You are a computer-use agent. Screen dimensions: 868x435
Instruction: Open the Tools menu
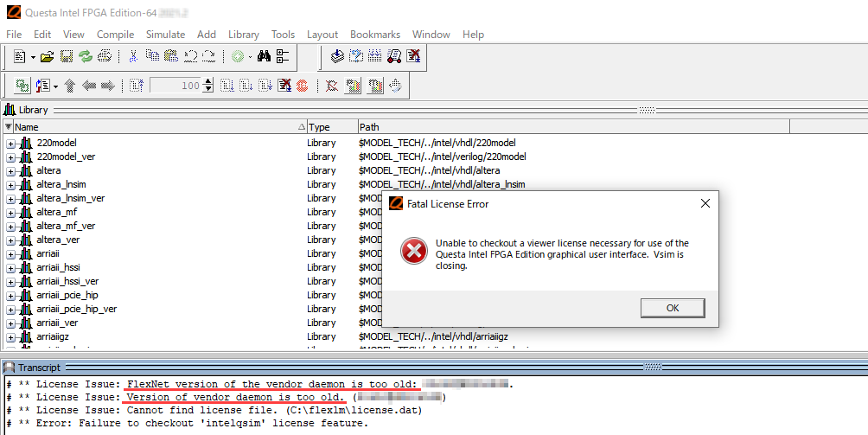(x=283, y=35)
